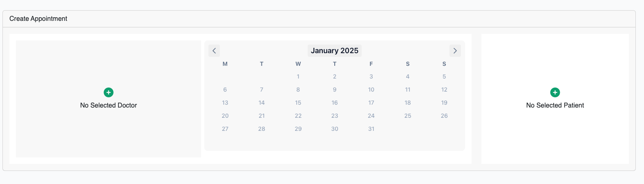Viewport: 644px width, 184px height.
Task: Choose Thursday January 9
Action: (335, 90)
